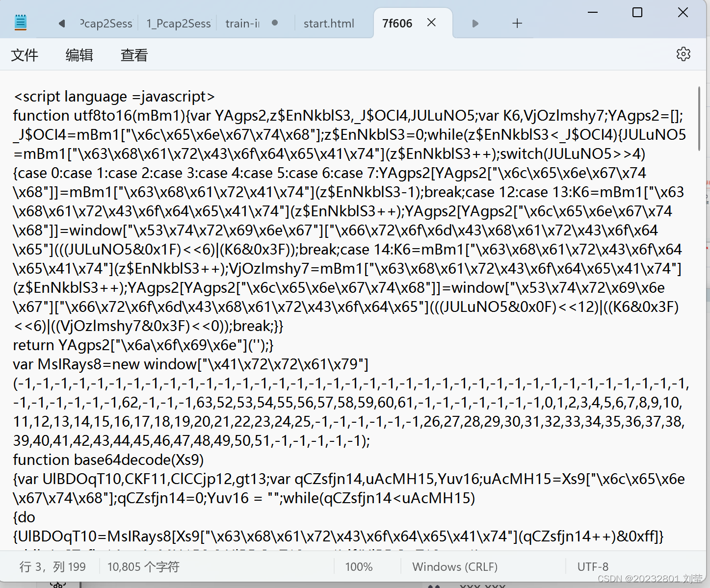Open the 编辑 (Edit) menu

coord(79,55)
